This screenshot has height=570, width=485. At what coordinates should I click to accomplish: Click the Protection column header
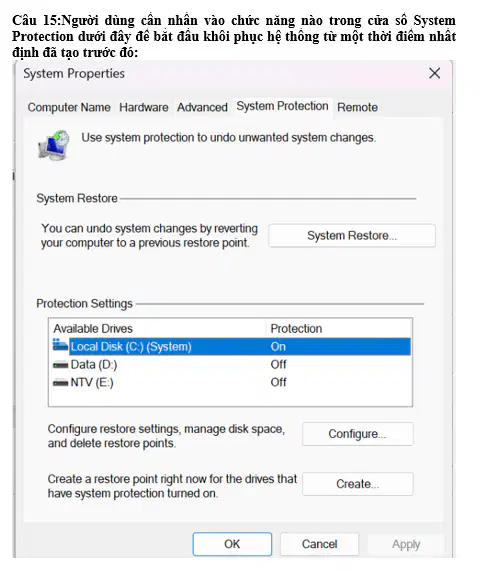296,329
